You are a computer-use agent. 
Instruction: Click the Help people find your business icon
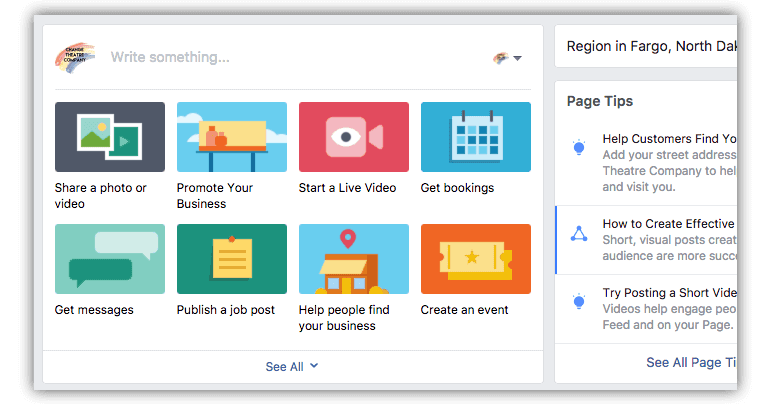353,258
